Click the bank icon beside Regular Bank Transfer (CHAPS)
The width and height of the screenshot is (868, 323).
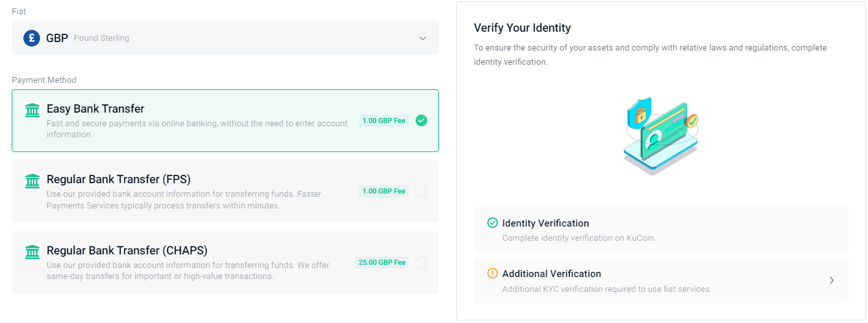(x=32, y=252)
